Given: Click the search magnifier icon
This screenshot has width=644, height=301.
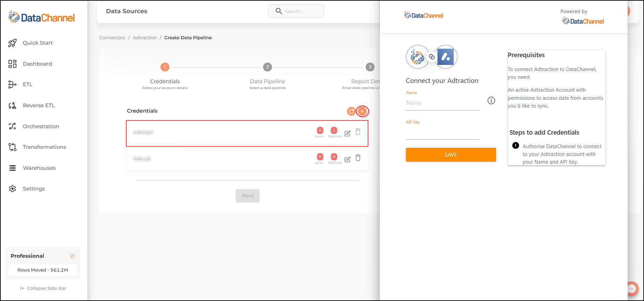Looking at the screenshot, I should (x=279, y=11).
